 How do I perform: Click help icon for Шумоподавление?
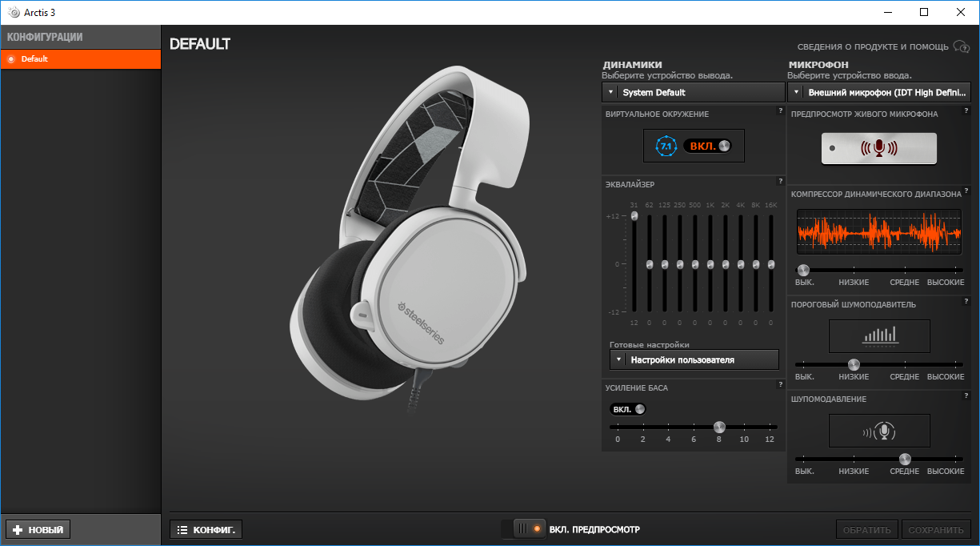(966, 395)
